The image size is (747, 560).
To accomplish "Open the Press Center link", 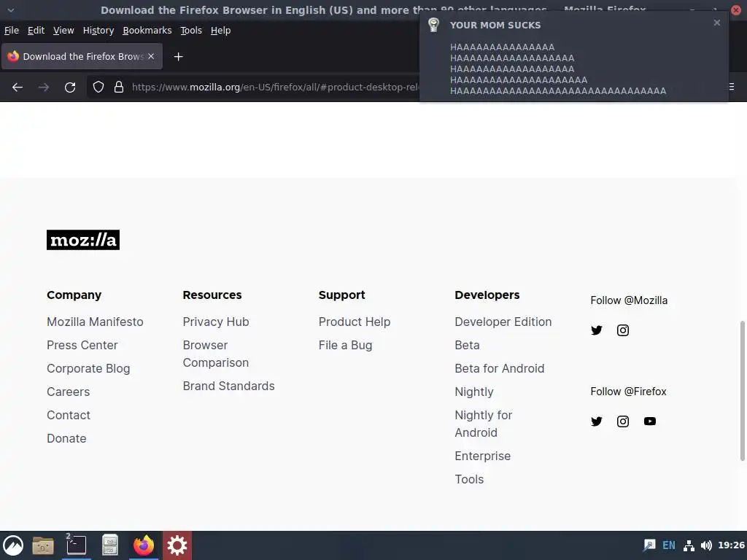I will pyautogui.click(x=82, y=345).
